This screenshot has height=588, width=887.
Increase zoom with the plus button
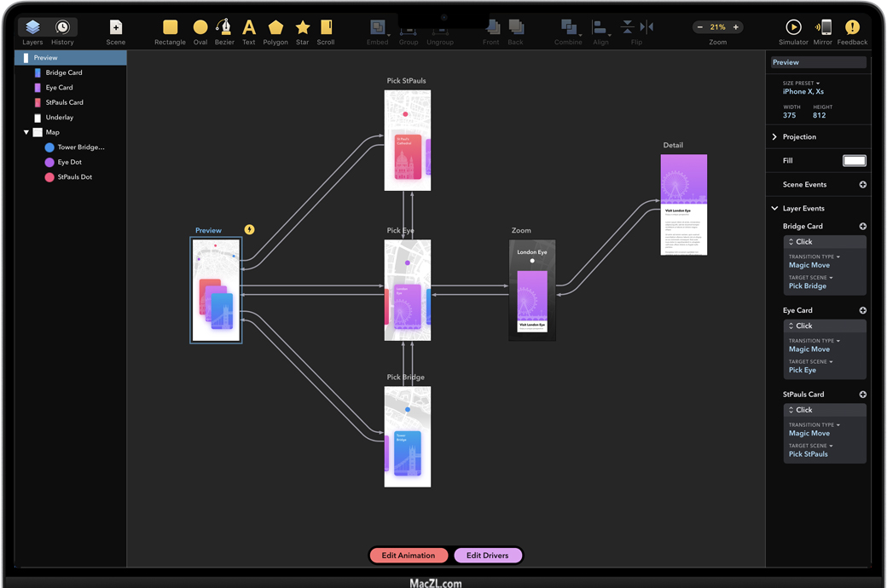pos(736,27)
